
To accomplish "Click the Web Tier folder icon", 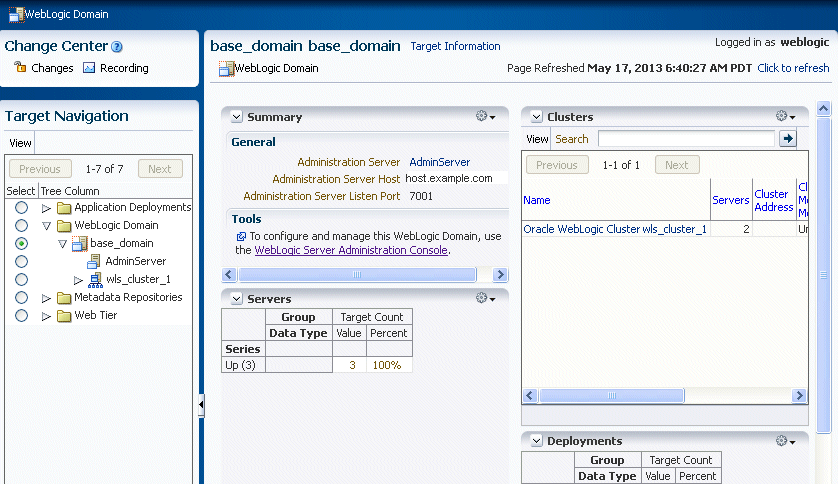I will click(64, 316).
